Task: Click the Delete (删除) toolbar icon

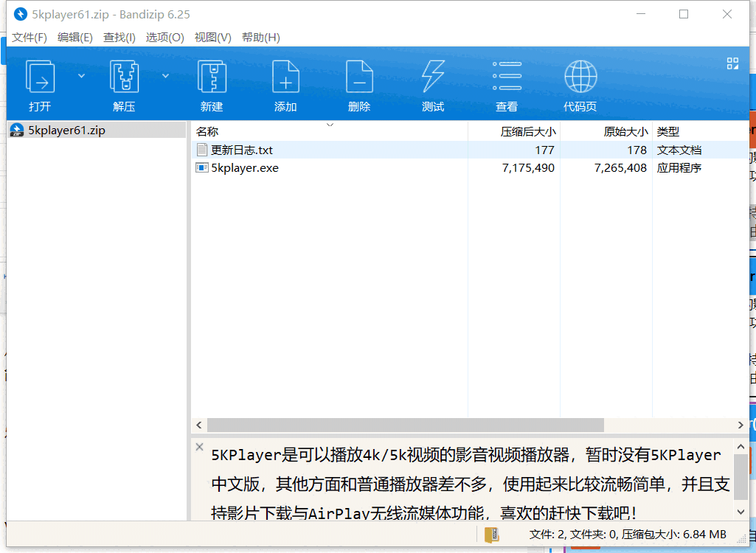Action: pos(359,77)
